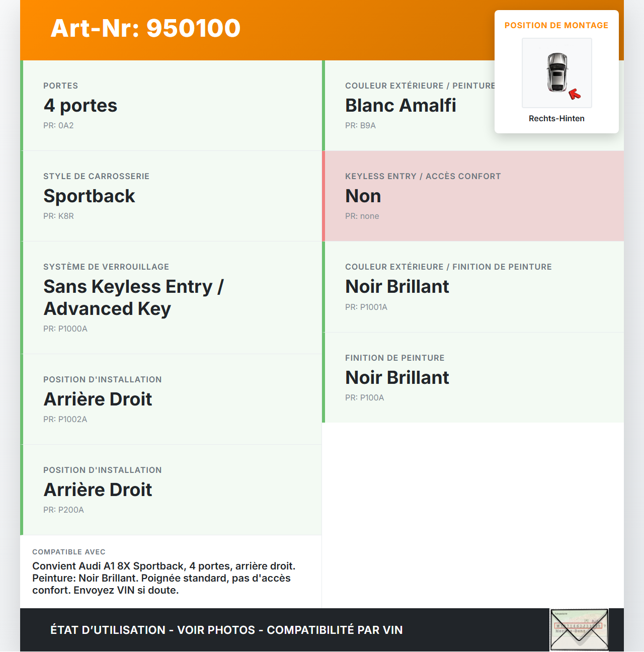Image resolution: width=644 pixels, height=652 pixels.
Task: Click the 'Compatible avec' description text
Action: 164,578
